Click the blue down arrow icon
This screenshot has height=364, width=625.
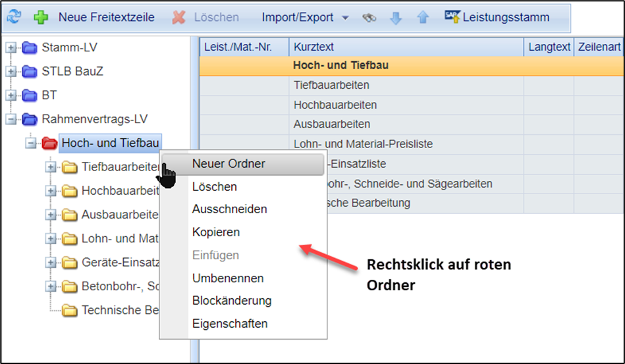(396, 18)
